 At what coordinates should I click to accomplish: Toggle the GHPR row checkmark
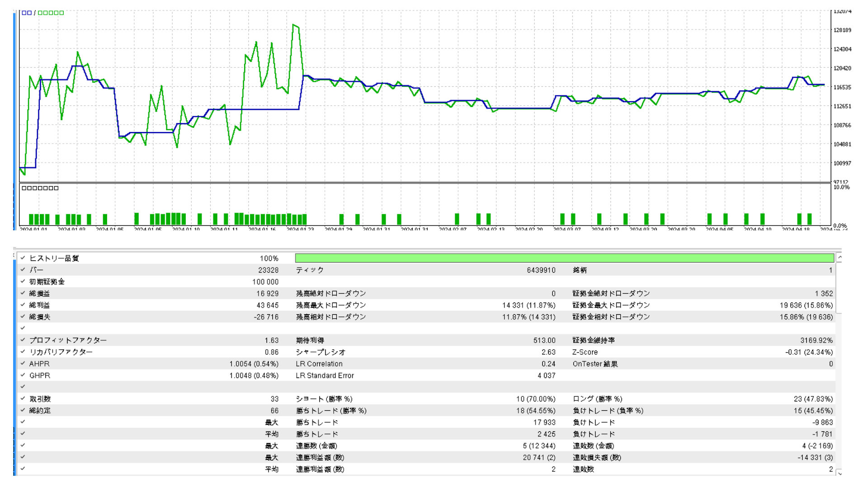click(22, 375)
